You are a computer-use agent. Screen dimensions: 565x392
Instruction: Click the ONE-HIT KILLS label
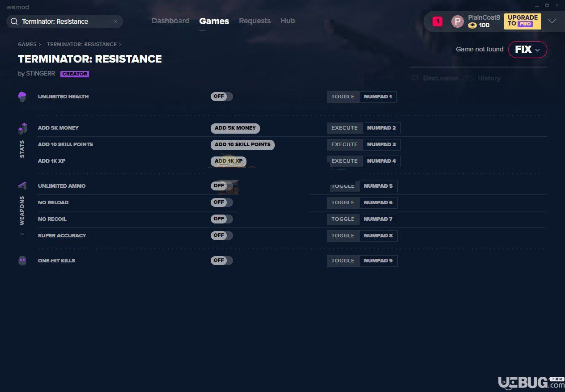[56, 261]
